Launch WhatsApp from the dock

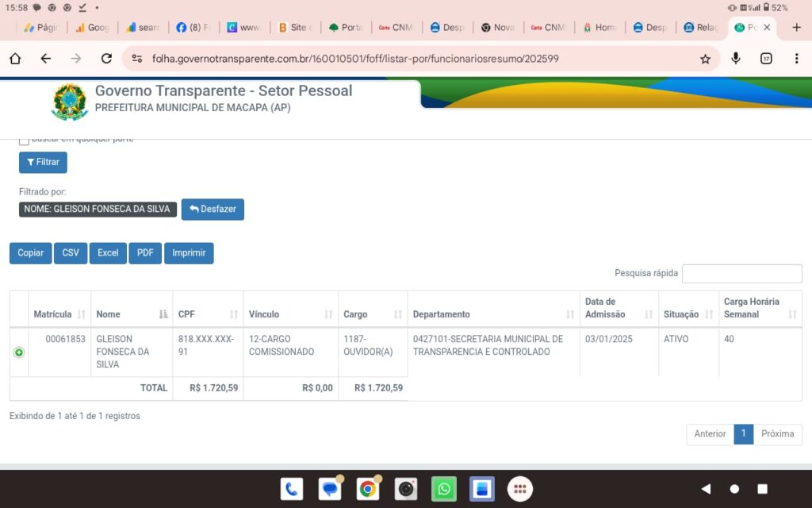(444, 489)
